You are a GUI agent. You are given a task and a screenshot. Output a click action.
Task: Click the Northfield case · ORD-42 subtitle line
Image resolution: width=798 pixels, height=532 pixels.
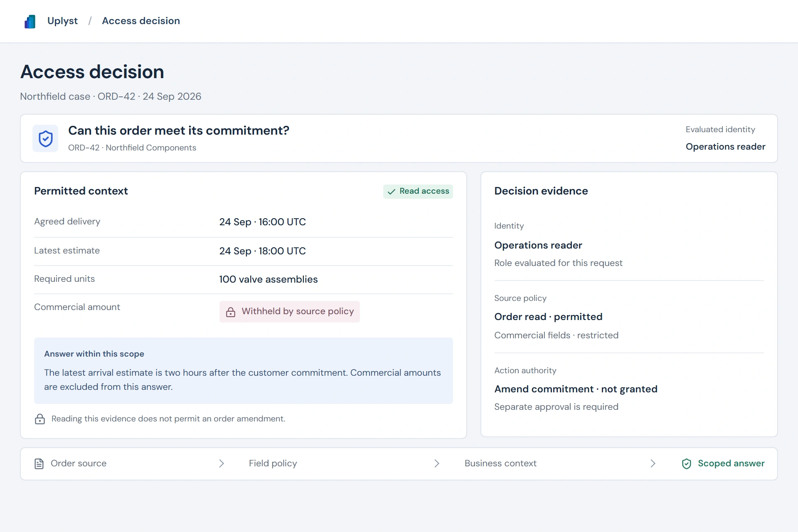pyautogui.click(x=111, y=96)
